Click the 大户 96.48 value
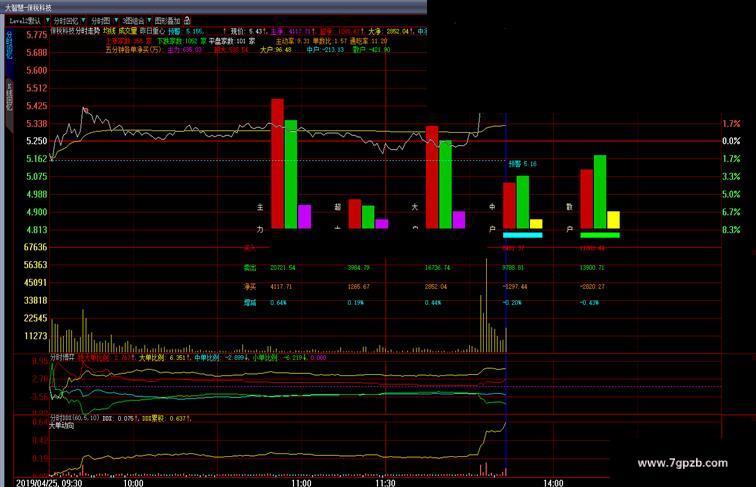 coord(275,49)
